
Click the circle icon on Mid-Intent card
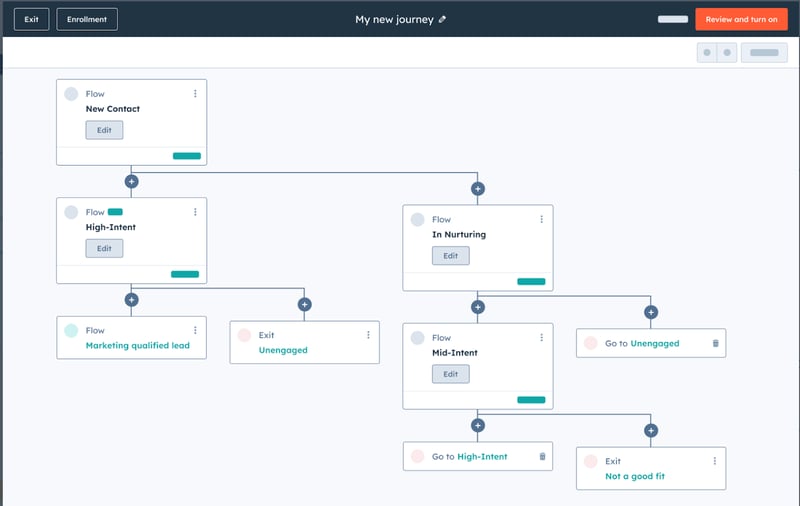click(417, 338)
